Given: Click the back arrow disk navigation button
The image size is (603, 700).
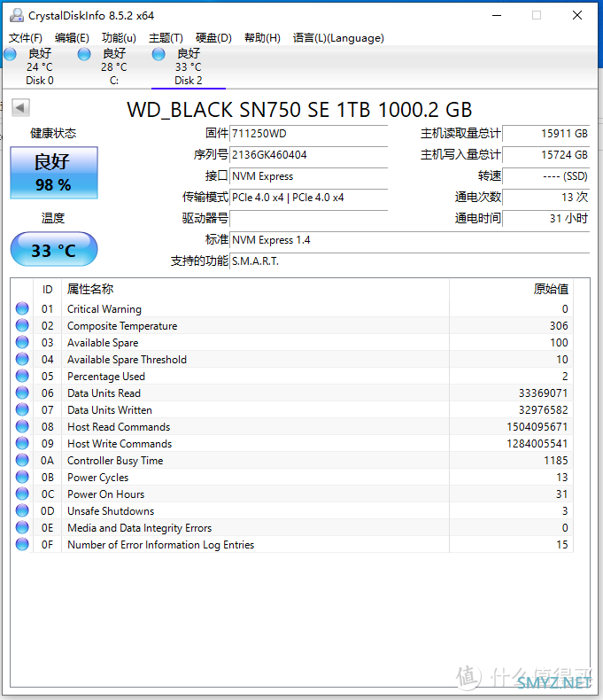Looking at the screenshot, I should (20, 107).
